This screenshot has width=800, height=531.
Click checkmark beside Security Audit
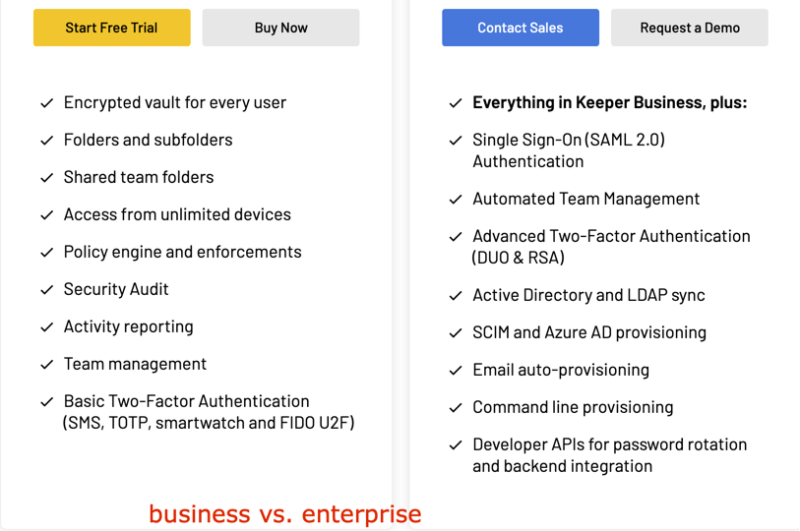click(47, 290)
